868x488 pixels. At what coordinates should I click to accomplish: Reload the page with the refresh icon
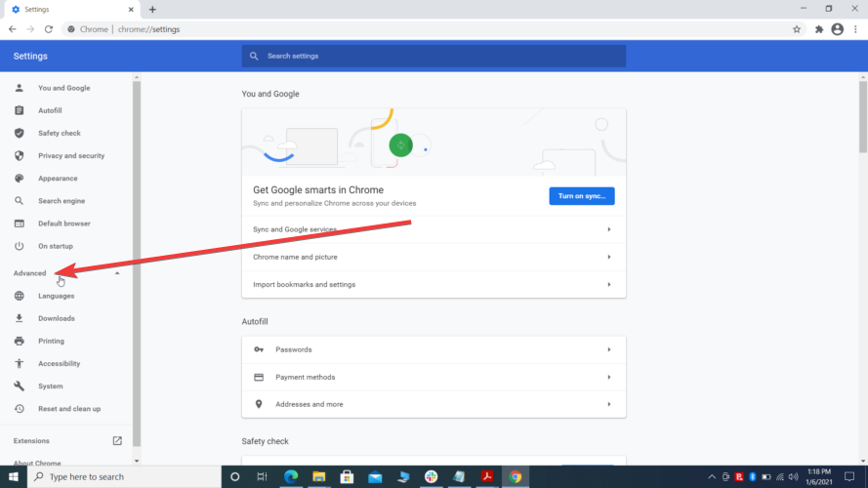click(49, 29)
